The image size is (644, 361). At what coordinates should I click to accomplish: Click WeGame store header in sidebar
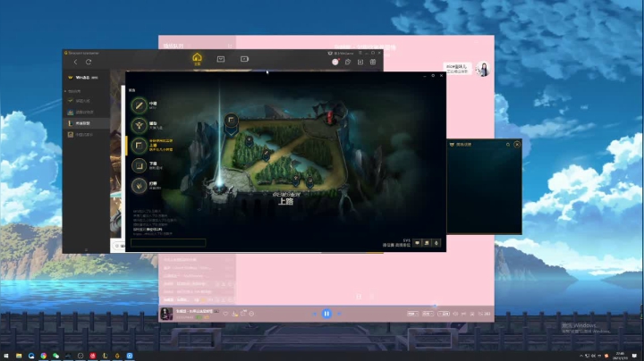coord(83,77)
